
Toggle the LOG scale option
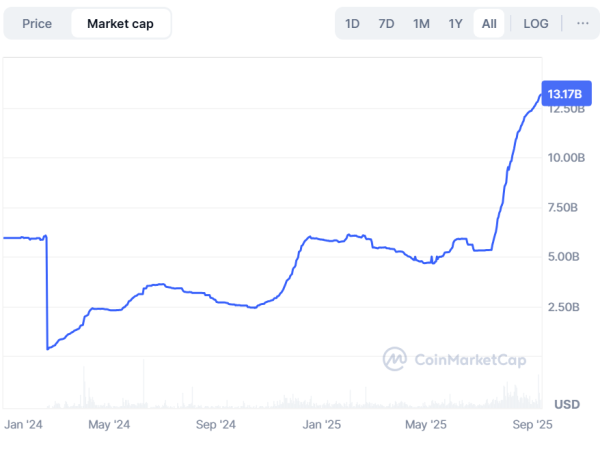pyautogui.click(x=536, y=23)
